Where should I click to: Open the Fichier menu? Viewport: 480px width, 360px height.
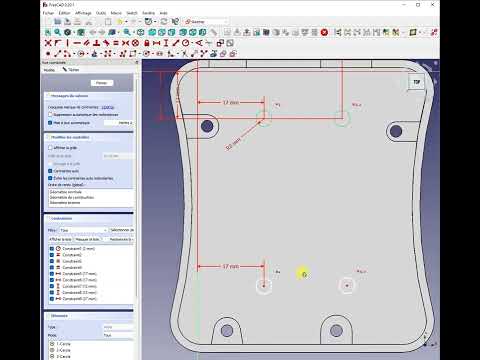[48, 13]
